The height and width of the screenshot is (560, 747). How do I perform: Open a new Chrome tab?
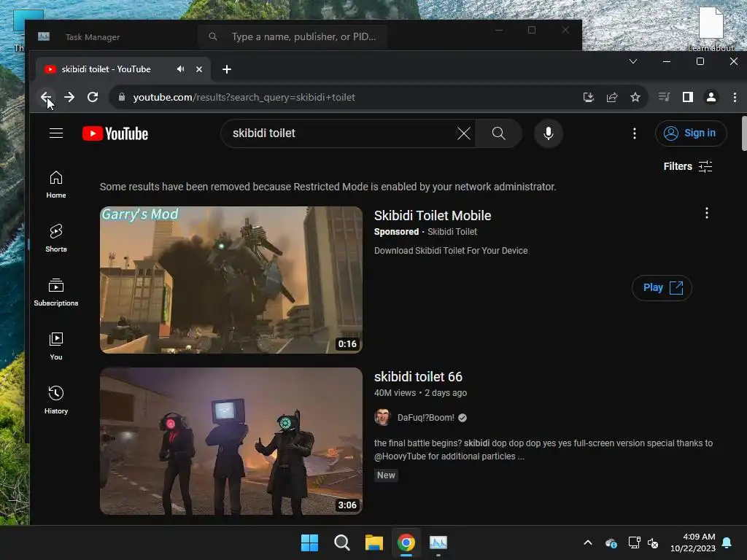tap(227, 69)
